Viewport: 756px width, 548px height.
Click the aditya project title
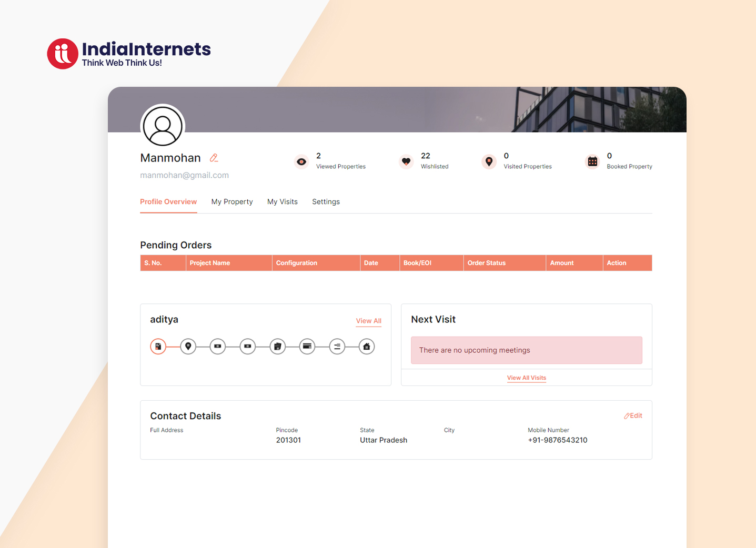click(164, 319)
